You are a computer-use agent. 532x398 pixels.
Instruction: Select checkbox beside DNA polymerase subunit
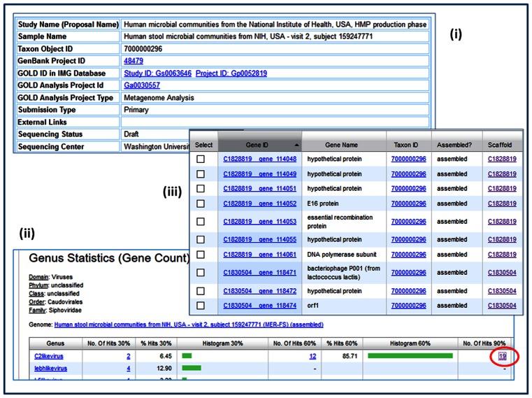[x=201, y=255]
